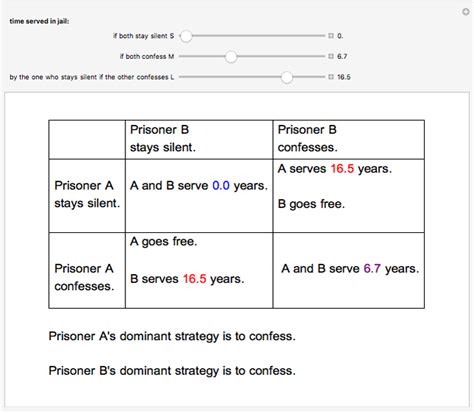Viewport: 474px width, 413px height.
Task: Click the L slider thumb for silent prisoner
Action: coord(287,77)
